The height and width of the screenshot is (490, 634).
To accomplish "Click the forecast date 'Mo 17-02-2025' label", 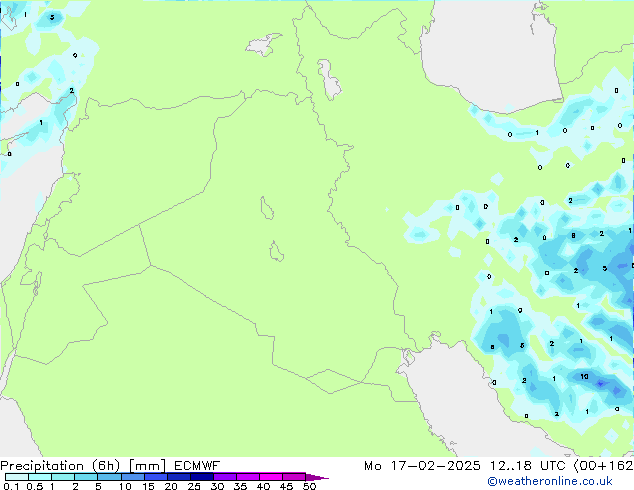I will 422,466.
